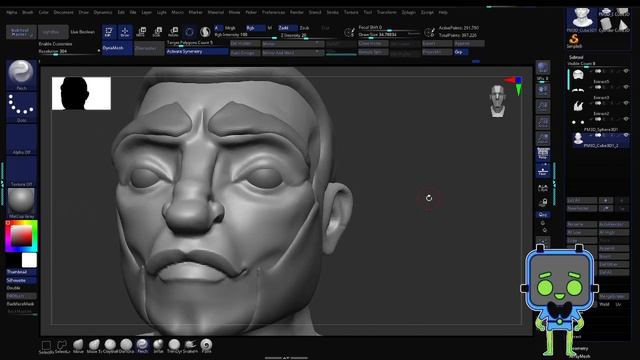Select the Move transform icon
640x360 pixels.
click(141, 31)
